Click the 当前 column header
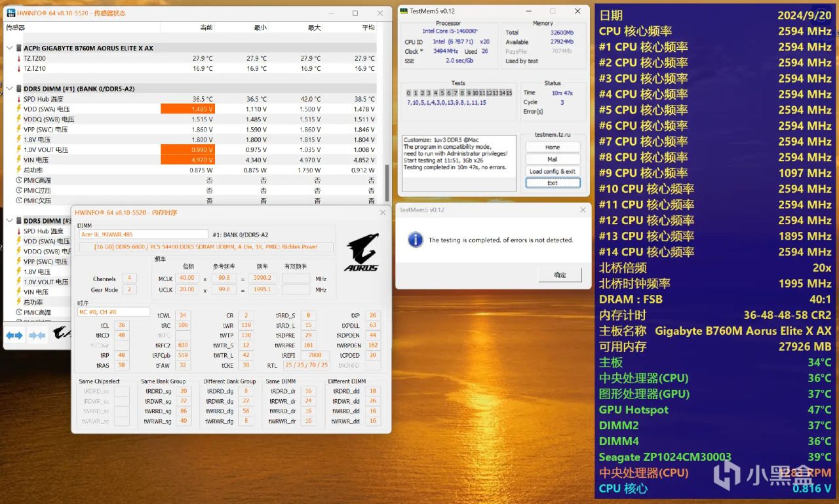Image resolution: width=839 pixels, height=504 pixels. click(187, 28)
